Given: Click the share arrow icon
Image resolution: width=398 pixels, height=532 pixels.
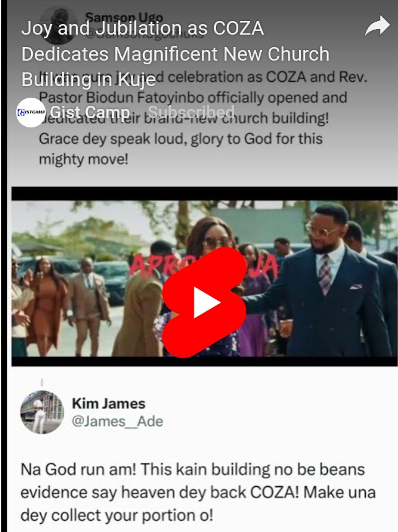Looking at the screenshot, I should [378, 26].
